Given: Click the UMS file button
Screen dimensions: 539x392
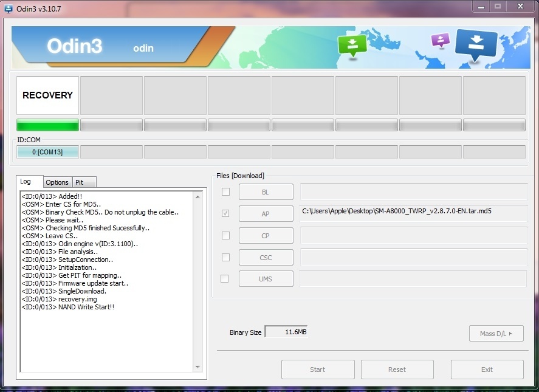Looking at the screenshot, I should pyautogui.click(x=266, y=279).
